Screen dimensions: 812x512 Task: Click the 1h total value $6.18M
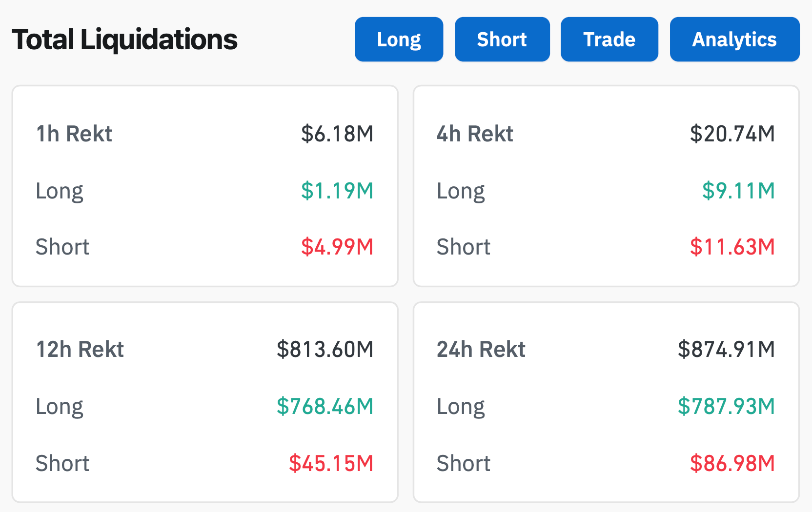tap(337, 134)
